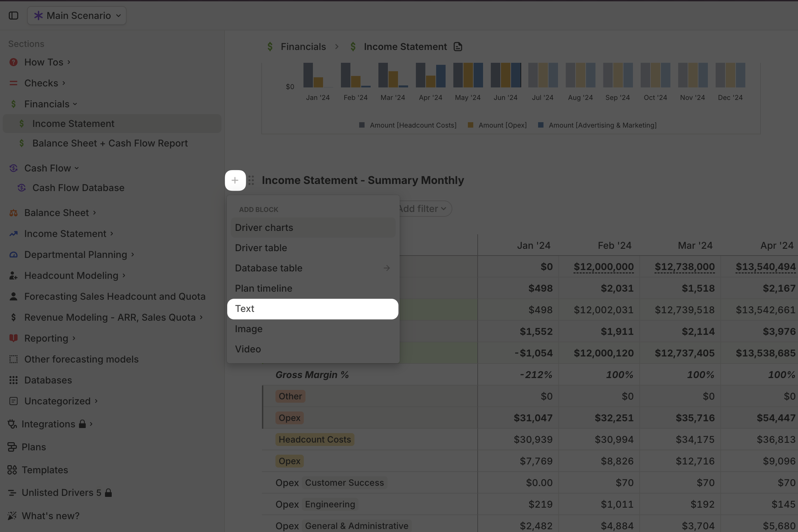Open Balance Sheet + Cash Flow Report
The image size is (798, 532).
110,143
